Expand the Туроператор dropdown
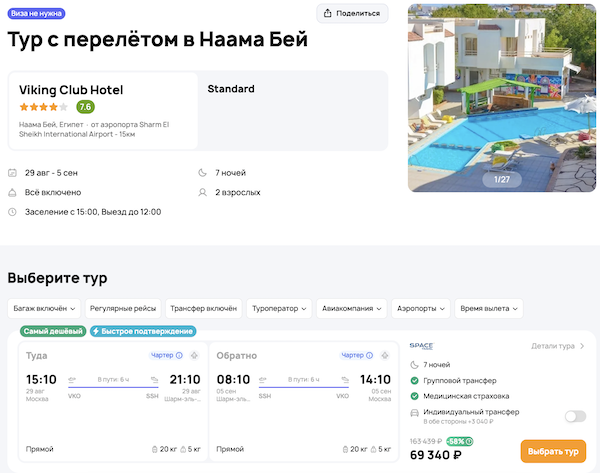This screenshot has width=600, height=473. (x=280, y=309)
